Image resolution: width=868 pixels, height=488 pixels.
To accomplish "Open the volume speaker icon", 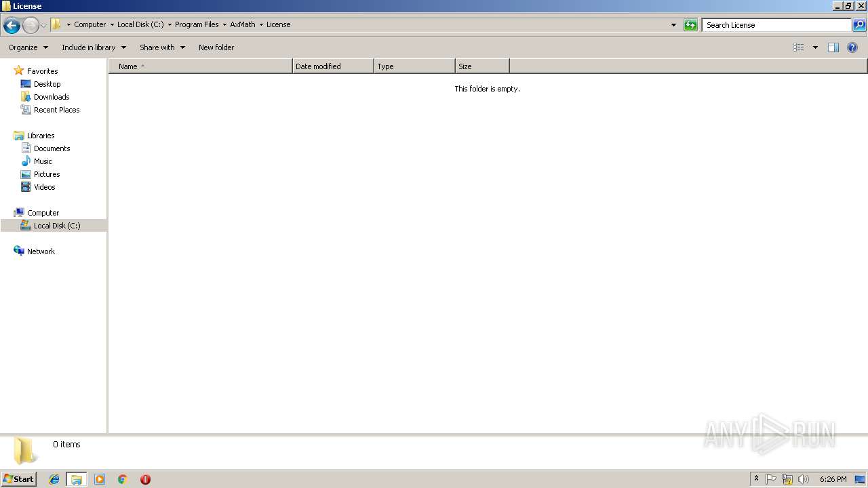I will click(x=804, y=479).
